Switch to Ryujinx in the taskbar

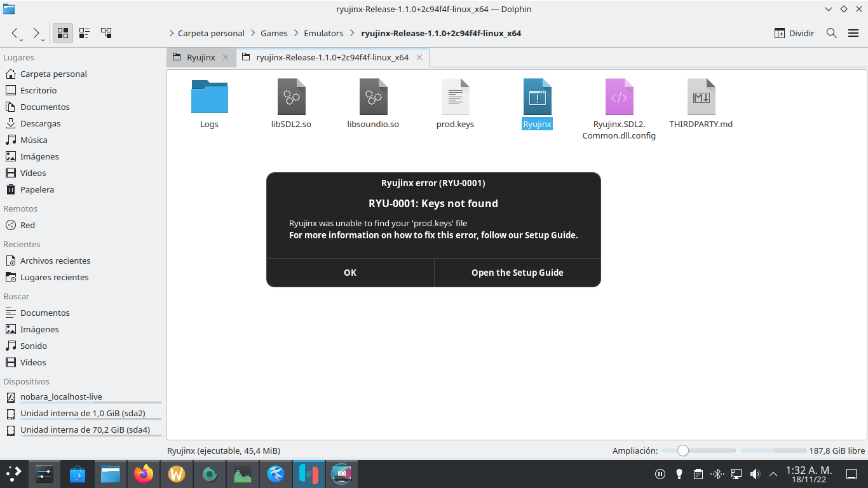click(x=309, y=473)
